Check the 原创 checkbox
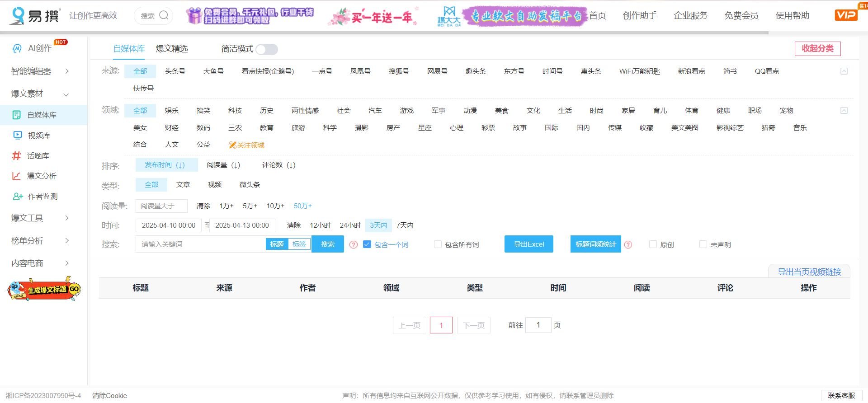 click(x=653, y=244)
